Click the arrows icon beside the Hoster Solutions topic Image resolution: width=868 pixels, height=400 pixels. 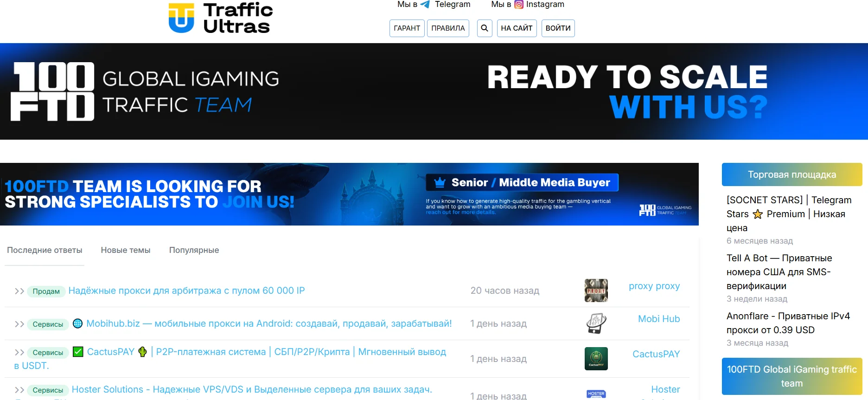tap(19, 390)
